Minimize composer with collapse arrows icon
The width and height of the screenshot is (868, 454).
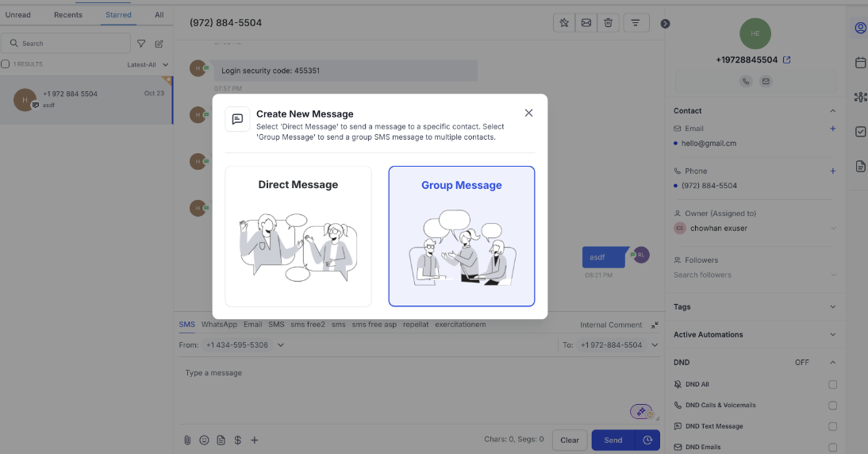[655, 325]
